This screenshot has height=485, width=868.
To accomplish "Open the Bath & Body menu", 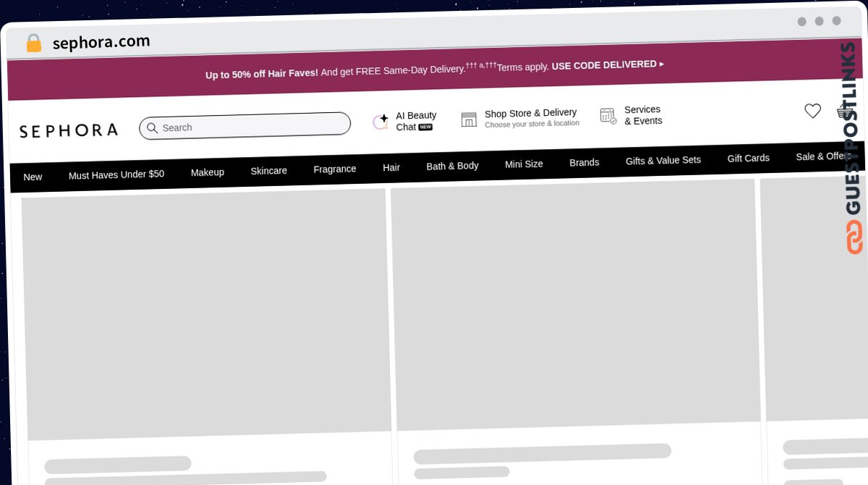I will 453,166.
